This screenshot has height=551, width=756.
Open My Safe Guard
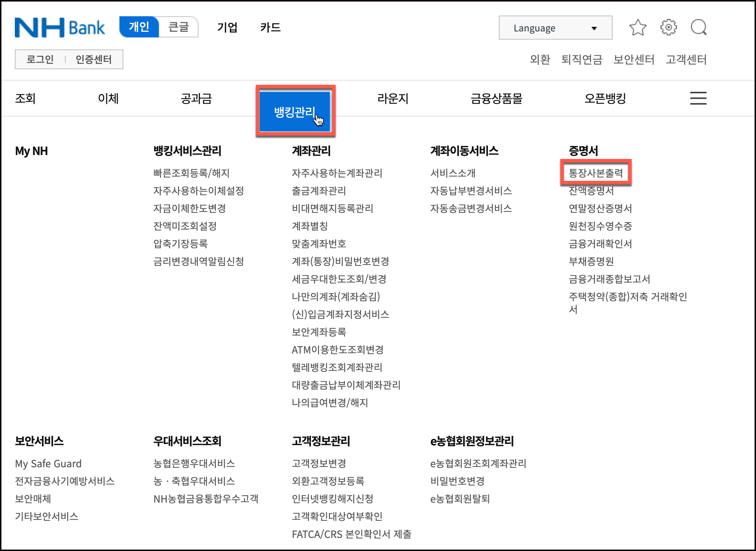(x=48, y=463)
